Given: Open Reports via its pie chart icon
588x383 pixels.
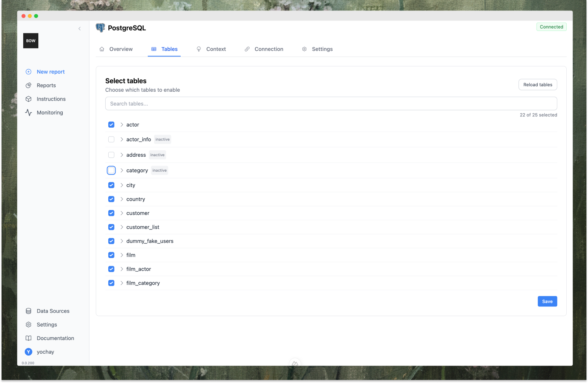Looking at the screenshot, I should [29, 85].
